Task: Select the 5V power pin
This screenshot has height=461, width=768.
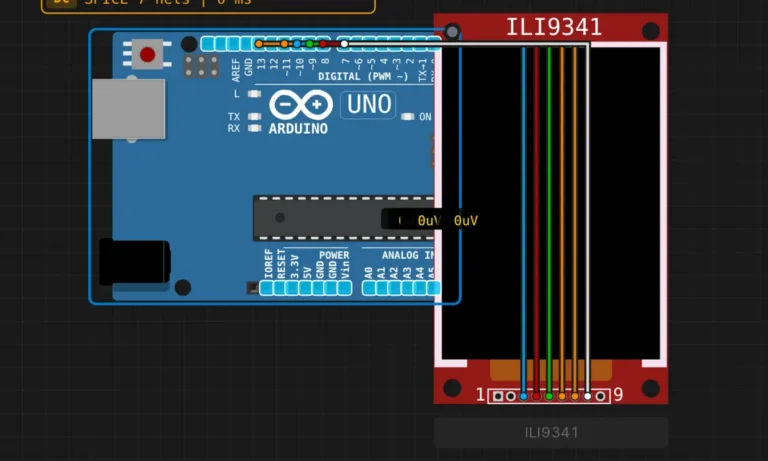Action: 305,288
